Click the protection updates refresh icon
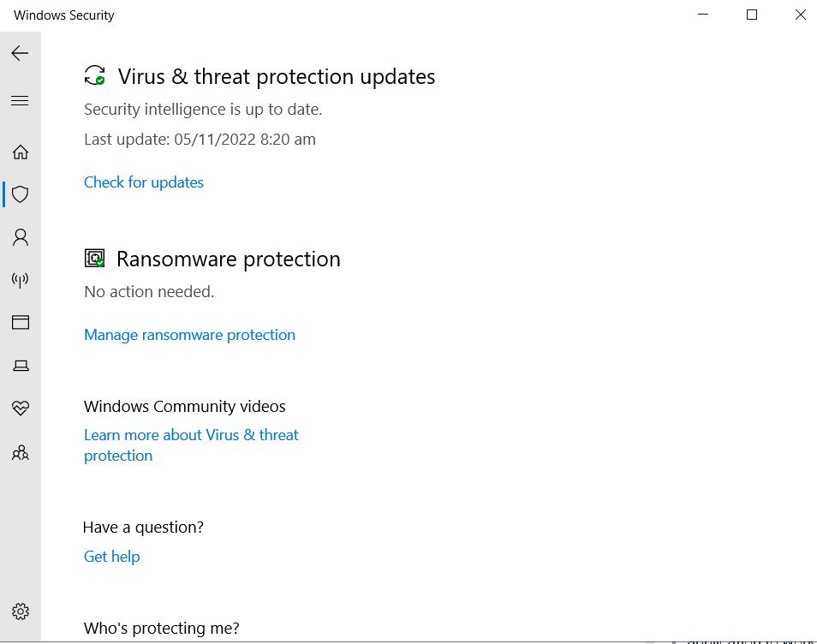 point(95,75)
